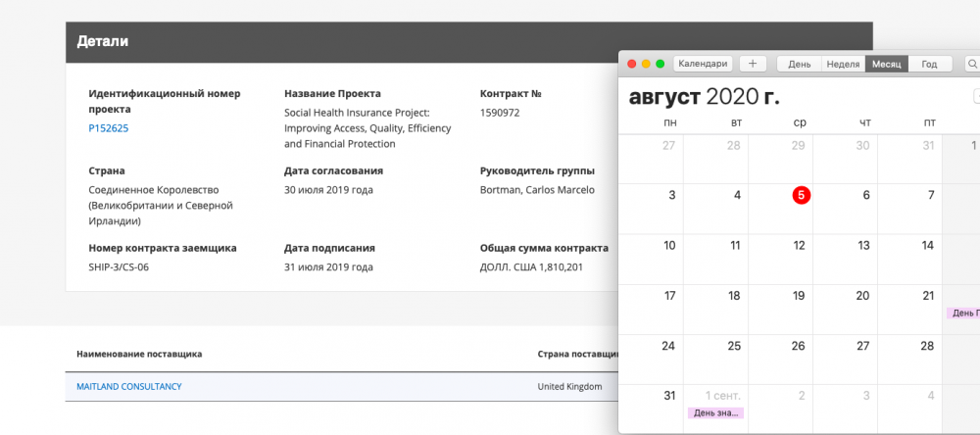Select August 12 day cell
The width and height of the screenshot is (980, 435).
798,246
